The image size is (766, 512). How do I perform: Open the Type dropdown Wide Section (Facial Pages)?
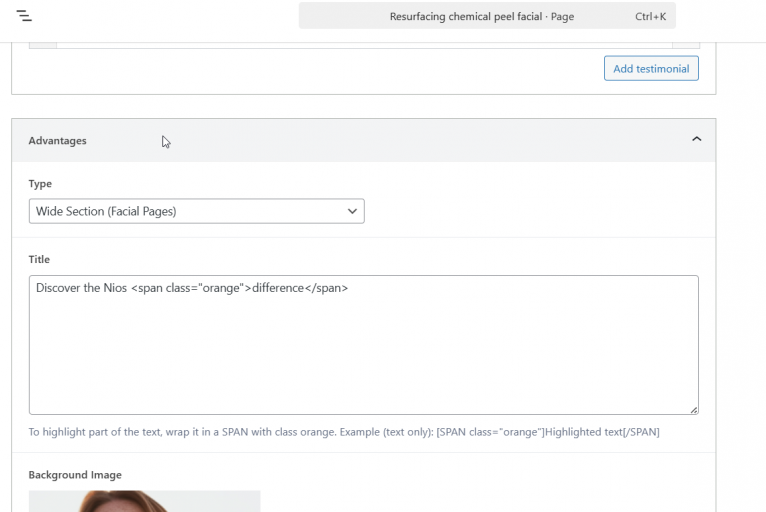click(x=196, y=211)
